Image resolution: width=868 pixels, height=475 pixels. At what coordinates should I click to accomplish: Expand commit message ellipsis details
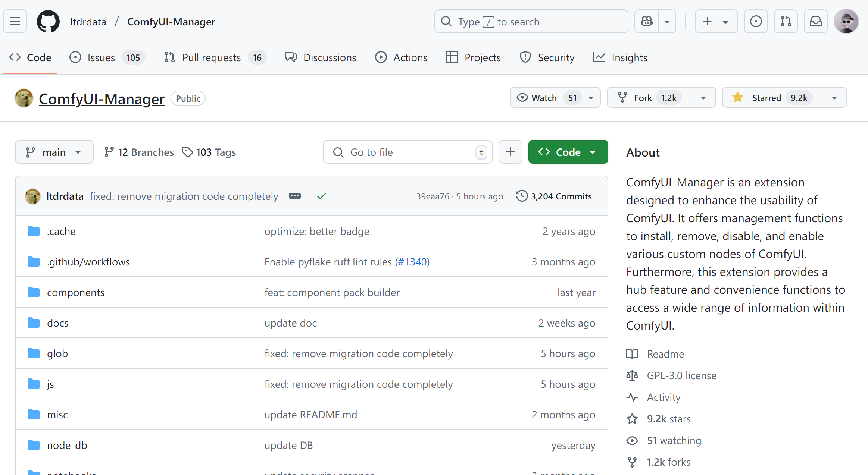(x=295, y=196)
